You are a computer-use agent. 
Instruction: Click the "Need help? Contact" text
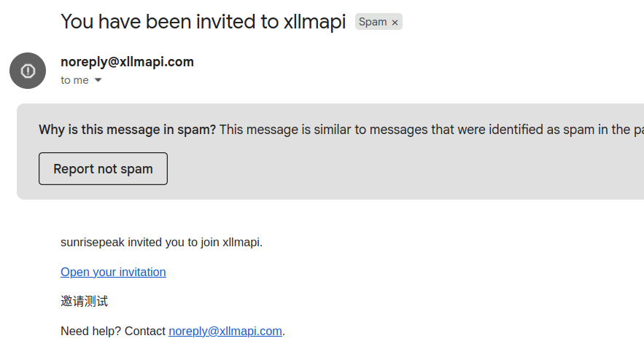113,331
